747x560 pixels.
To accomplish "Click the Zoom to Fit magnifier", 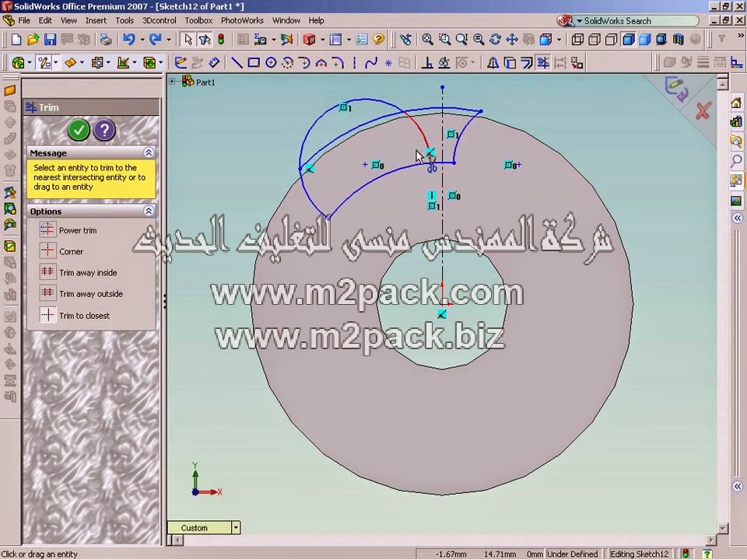I will (427, 40).
